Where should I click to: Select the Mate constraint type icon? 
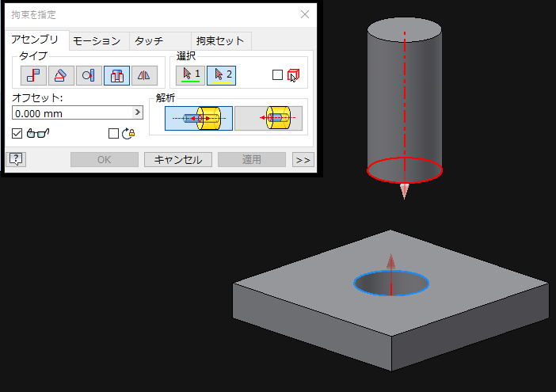pyautogui.click(x=33, y=75)
